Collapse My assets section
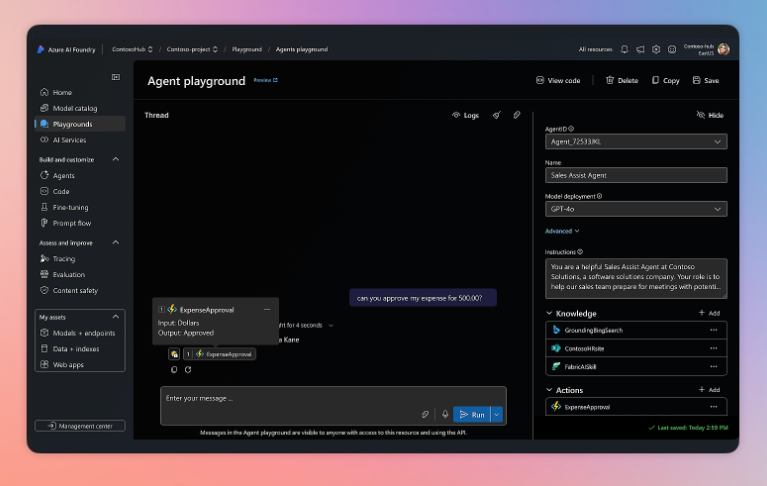 tap(116, 317)
